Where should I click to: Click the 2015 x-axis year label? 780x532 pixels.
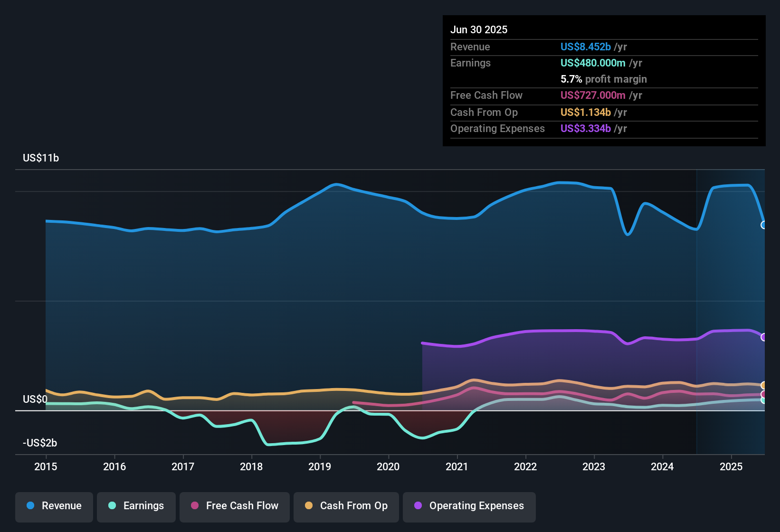click(46, 466)
